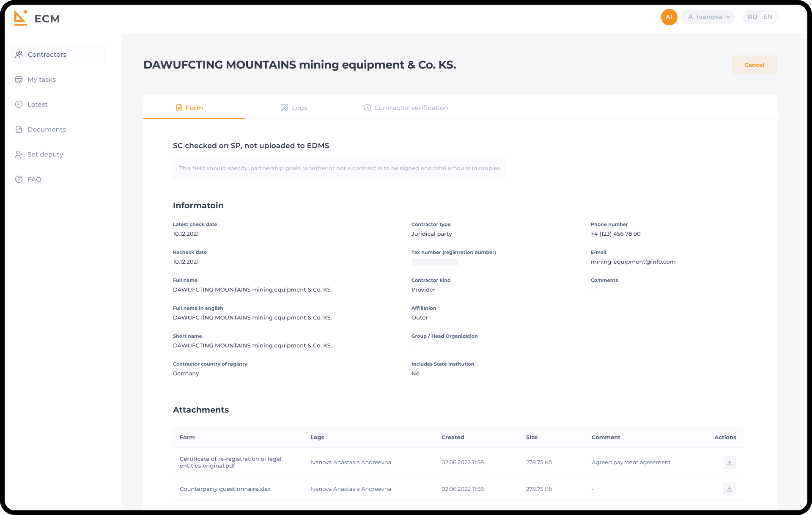Open FAQ help page
Screen dimensions: 812x515
(x=34, y=179)
